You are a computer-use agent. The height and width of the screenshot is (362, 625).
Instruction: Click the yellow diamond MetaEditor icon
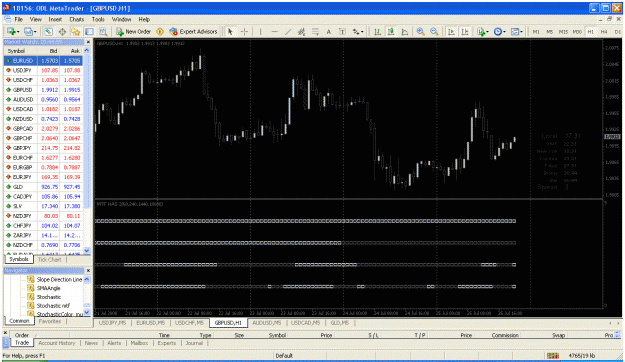click(160, 31)
